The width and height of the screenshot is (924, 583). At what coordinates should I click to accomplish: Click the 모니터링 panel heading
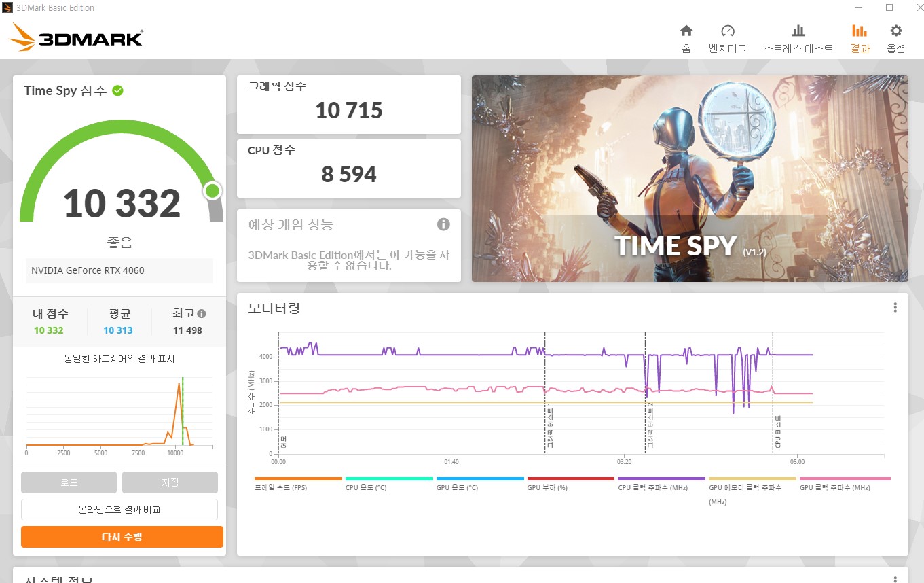click(274, 308)
